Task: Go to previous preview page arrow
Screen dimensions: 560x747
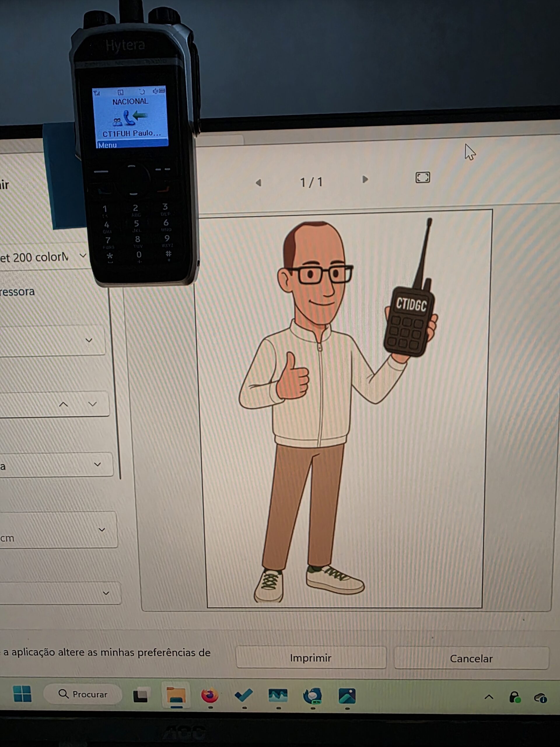Action: point(259,183)
